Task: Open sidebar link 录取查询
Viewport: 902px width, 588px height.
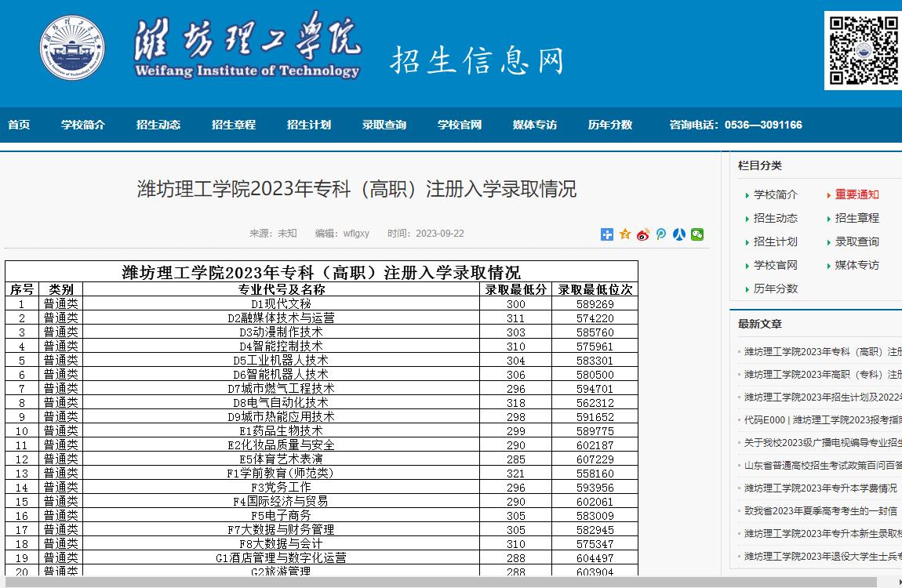Action: [x=857, y=242]
